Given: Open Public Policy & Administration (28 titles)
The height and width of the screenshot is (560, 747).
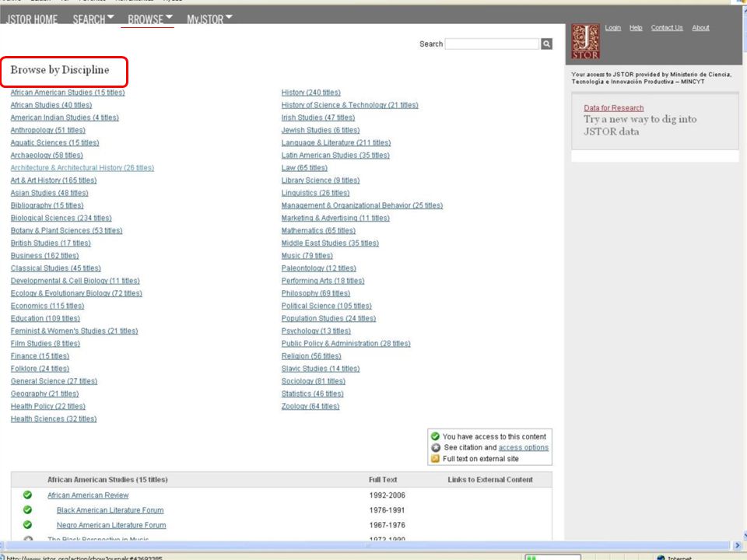Looking at the screenshot, I should [x=345, y=343].
